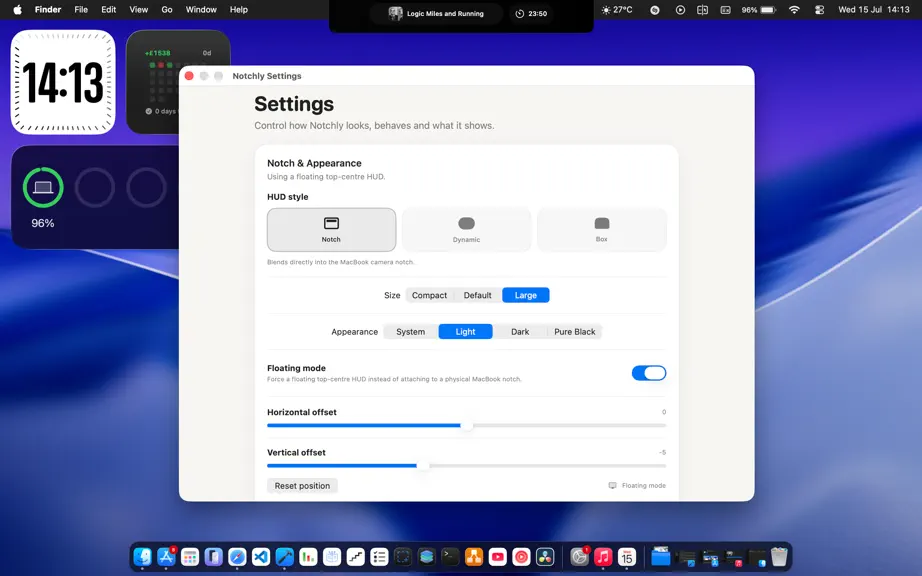This screenshot has height=576, width=922.
Task: Open Xcode from the Dock
Action: [285, 556]
